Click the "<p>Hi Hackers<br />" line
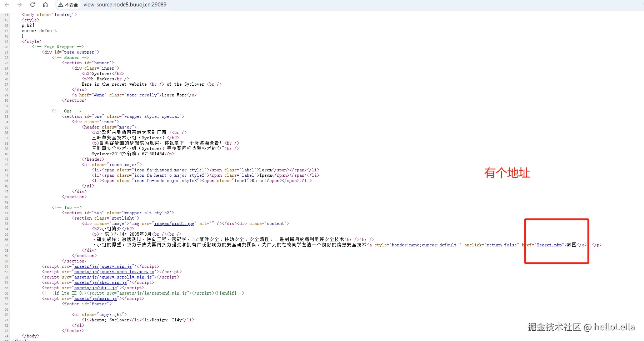644x341 pixels. 105,79
